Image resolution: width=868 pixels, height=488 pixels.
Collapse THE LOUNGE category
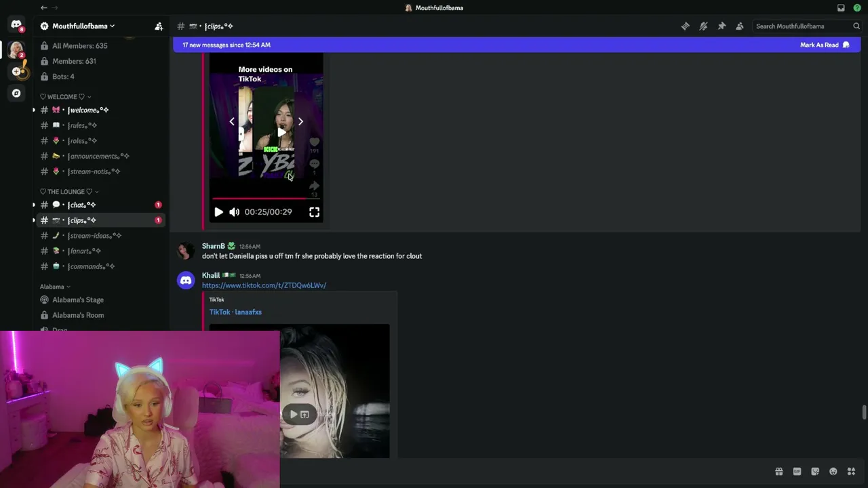(x=69, y=192)
